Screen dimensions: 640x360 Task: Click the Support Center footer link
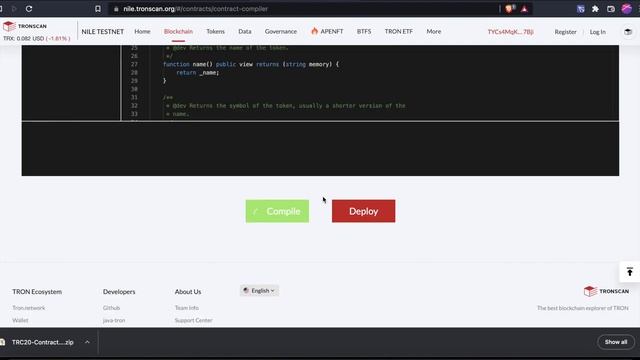pos(193,320)
